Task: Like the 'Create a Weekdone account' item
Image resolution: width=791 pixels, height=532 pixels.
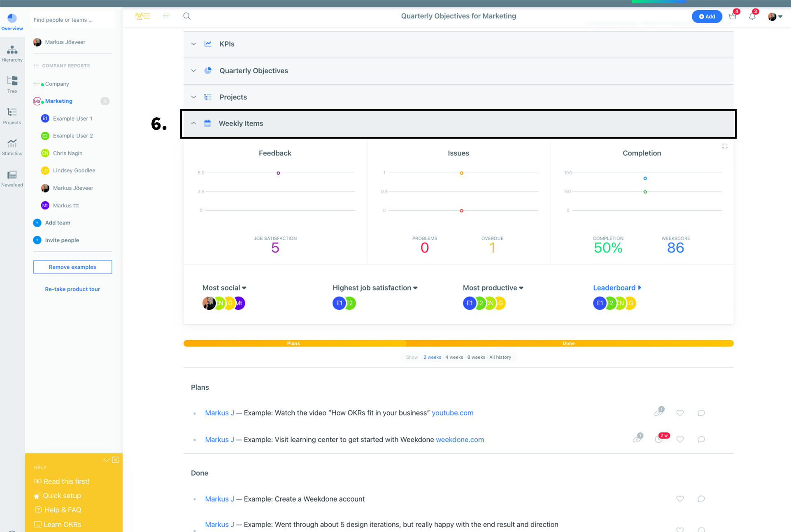Action: point(680,499)
